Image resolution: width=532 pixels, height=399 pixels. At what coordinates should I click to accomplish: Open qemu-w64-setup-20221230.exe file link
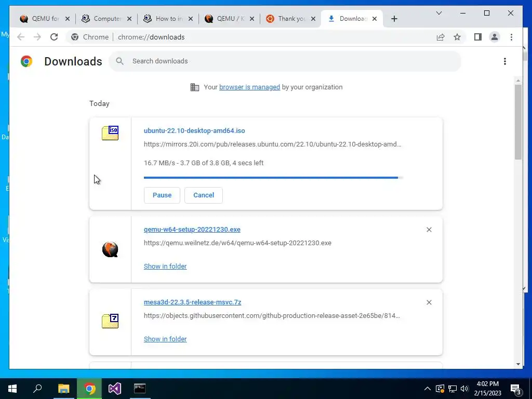click(x=192, y=229)
